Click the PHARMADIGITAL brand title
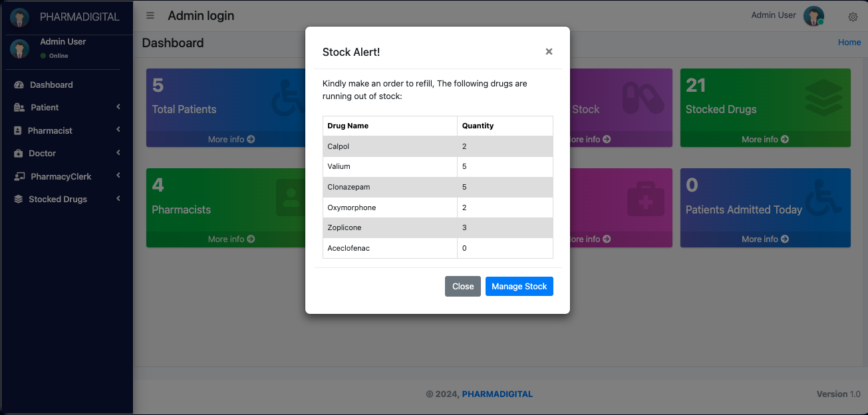This screenshot has width=868, height=415. point(80,17)
